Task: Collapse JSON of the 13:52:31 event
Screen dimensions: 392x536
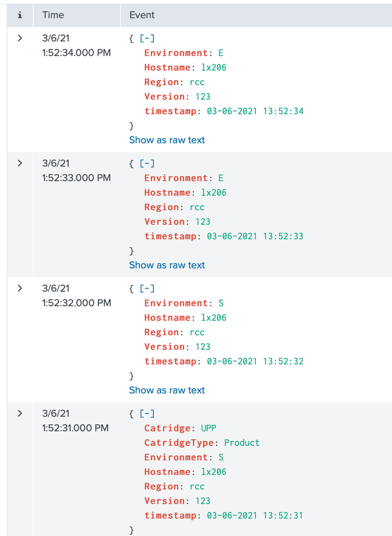Action: [147, 413]
